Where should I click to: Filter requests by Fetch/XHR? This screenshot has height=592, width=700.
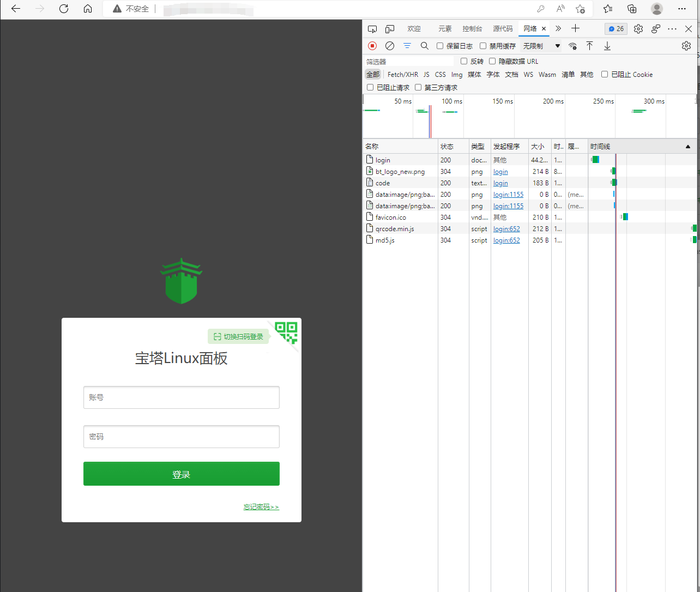[403, 75]
